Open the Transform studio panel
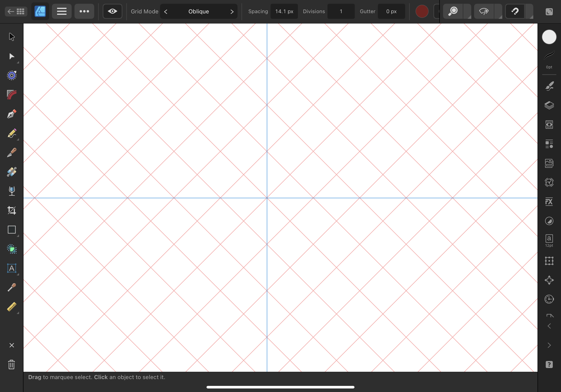Viewport: 561px width, 392px height. [x=549, y=261]
